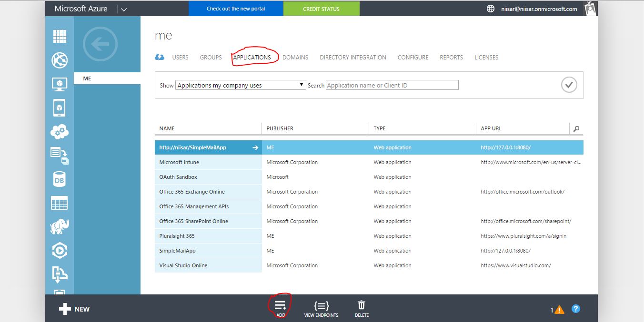This screenshot has width=644, height=322.
Task: Switch to the LICENSES tab
Action: coord(486,57)
